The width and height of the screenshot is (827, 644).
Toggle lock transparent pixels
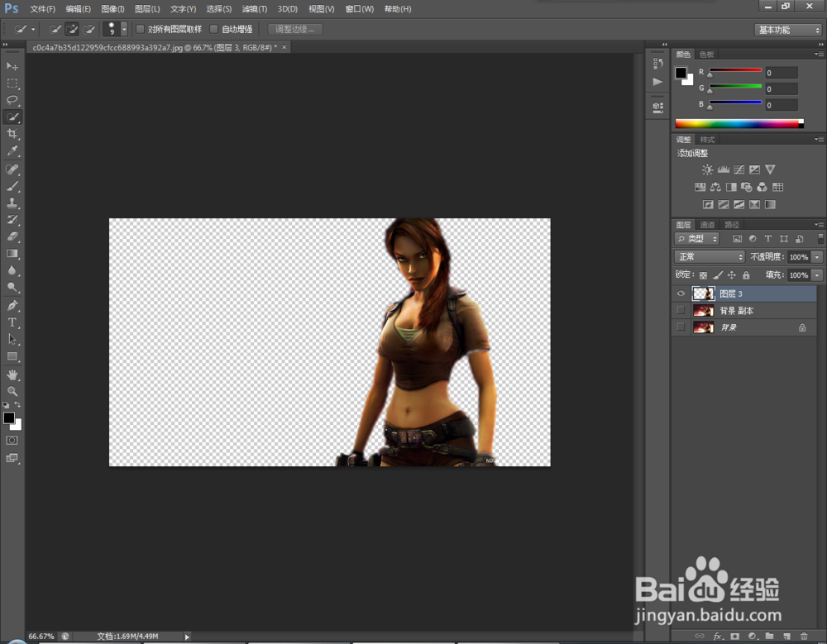coord(703,274)
